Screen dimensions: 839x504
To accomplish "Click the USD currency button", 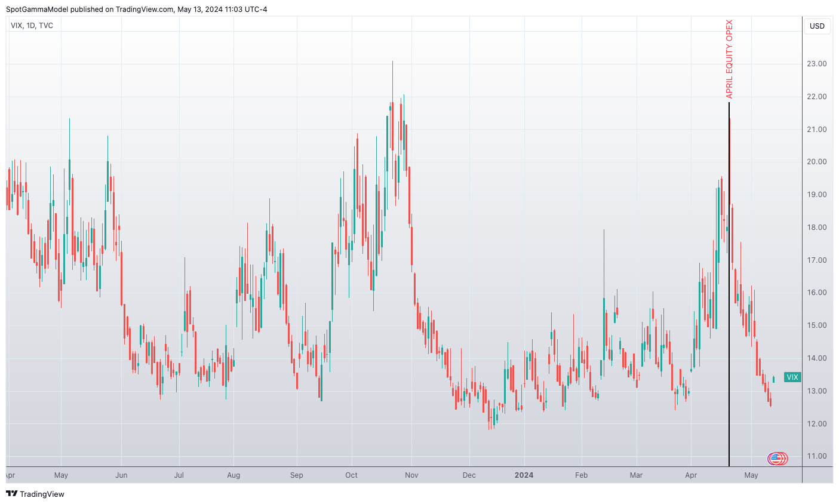I will (817, 26).
